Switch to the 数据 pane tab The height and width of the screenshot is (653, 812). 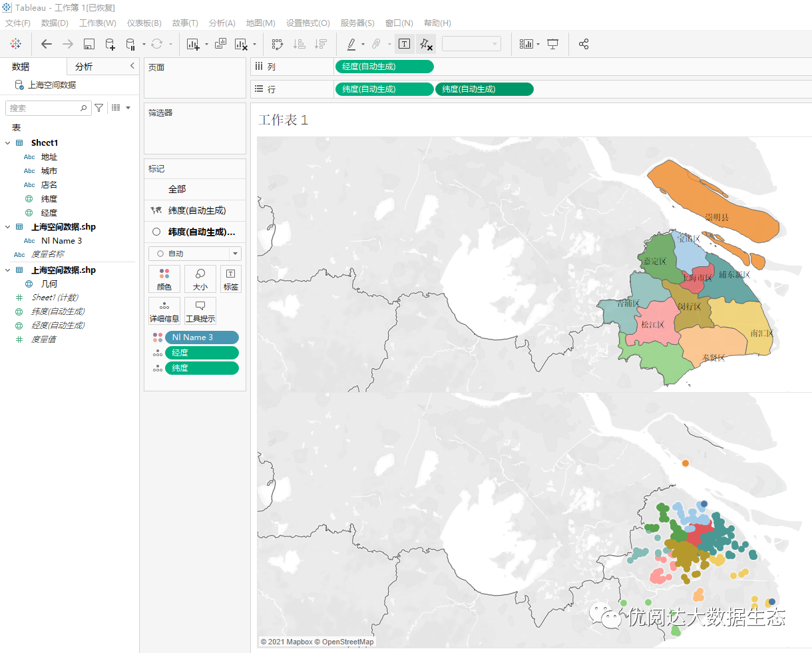pos(33,67)
